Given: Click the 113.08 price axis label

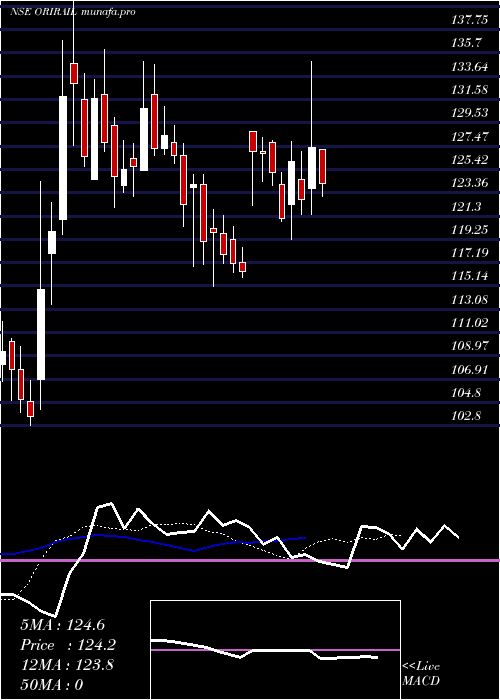Looking at the screenshot, I should [x=470, y=299].
